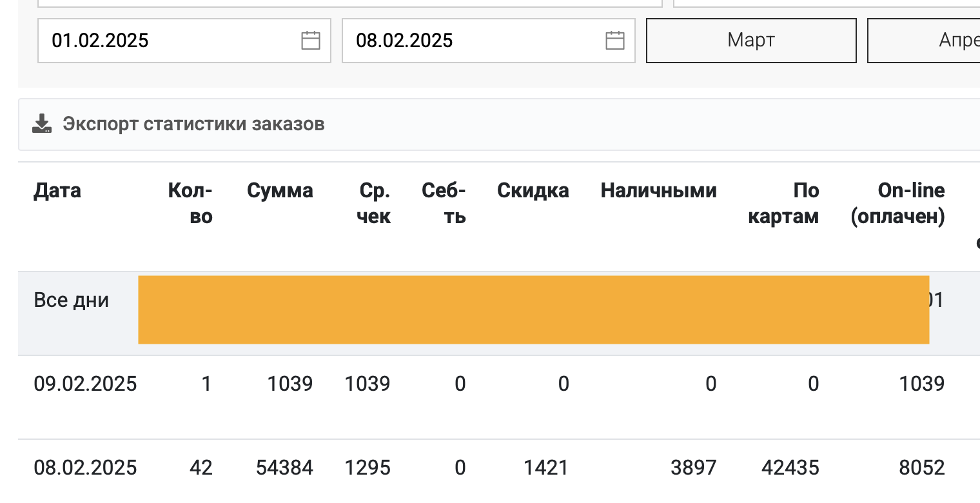Sort by the Ср. чек column header

(x=374, y=203)
